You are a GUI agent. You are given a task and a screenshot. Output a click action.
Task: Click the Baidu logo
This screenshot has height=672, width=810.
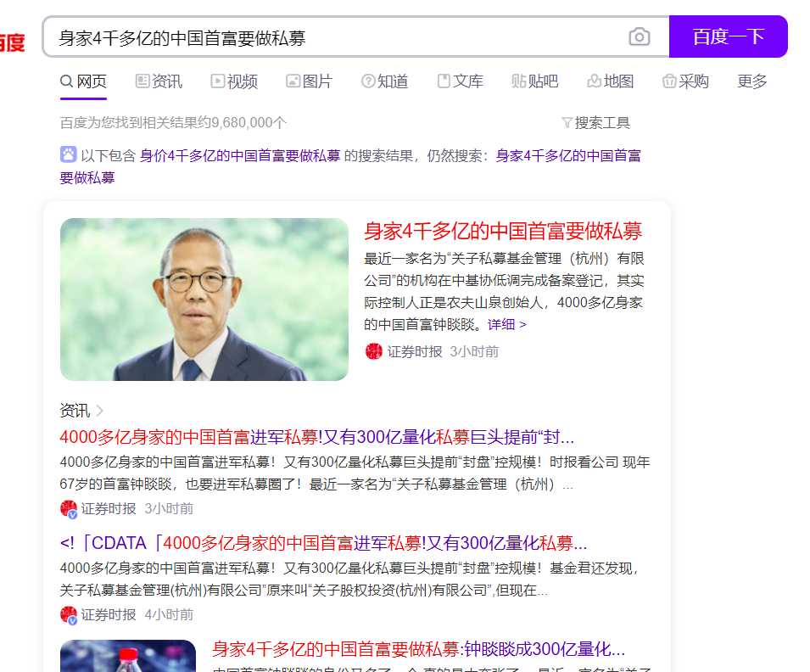click(12, 42)
